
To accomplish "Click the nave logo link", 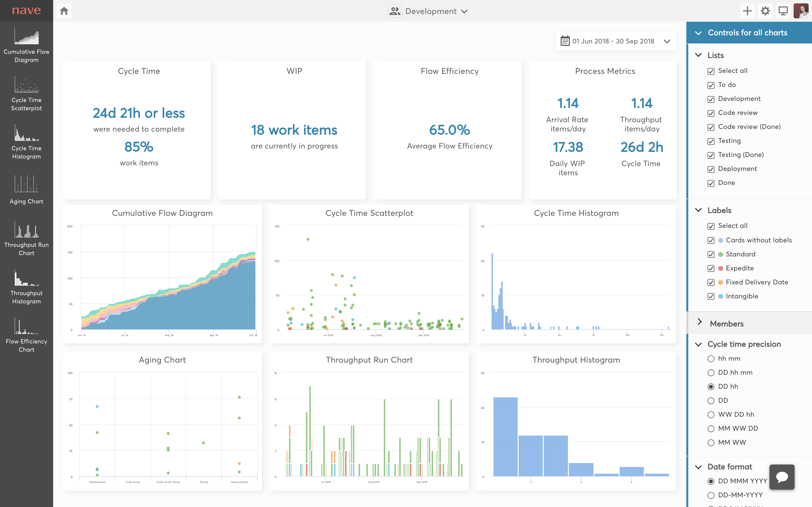I will [26, 10].
